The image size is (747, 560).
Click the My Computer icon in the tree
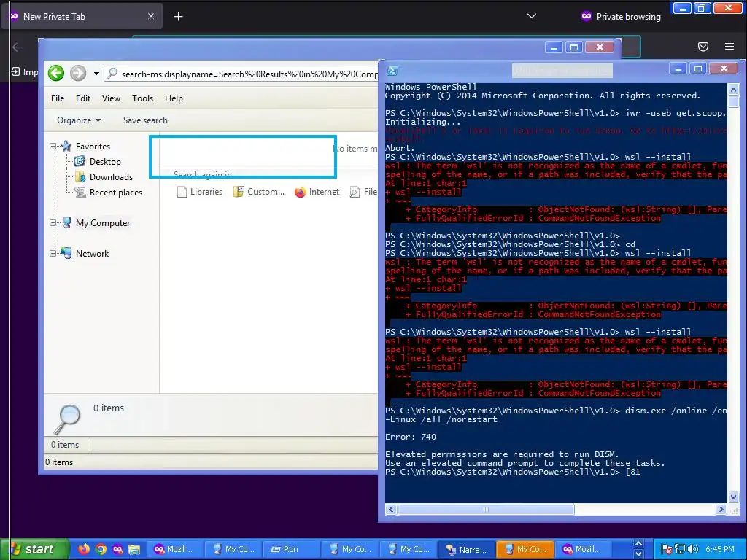[66, 222]
